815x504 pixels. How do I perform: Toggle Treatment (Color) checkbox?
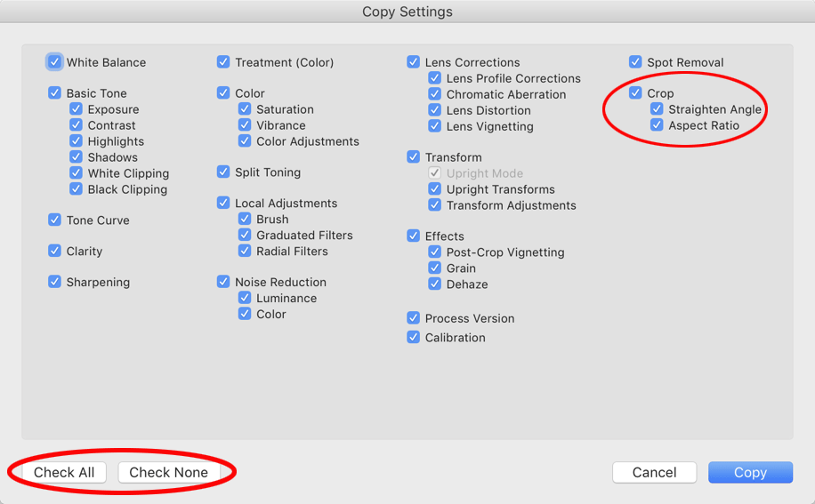(223, 62)
